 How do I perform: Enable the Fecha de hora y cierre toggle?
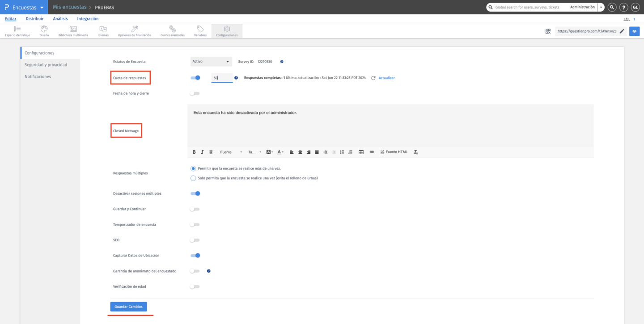click(195, 93)
